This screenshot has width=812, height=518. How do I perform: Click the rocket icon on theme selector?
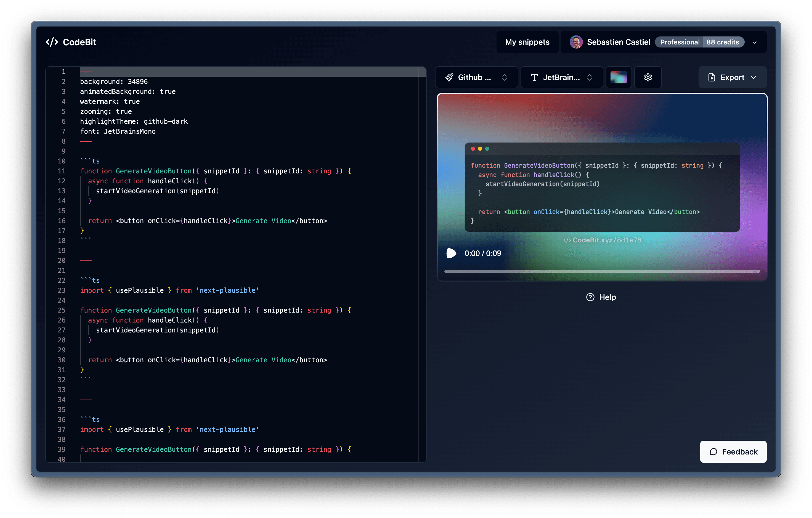[x=449, y=77]
